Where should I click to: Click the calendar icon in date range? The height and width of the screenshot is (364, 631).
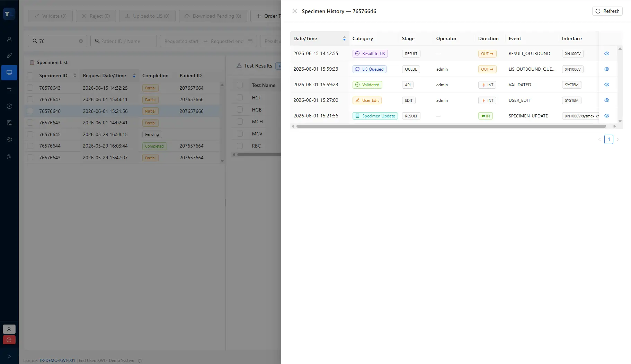(x=250, y=41)
